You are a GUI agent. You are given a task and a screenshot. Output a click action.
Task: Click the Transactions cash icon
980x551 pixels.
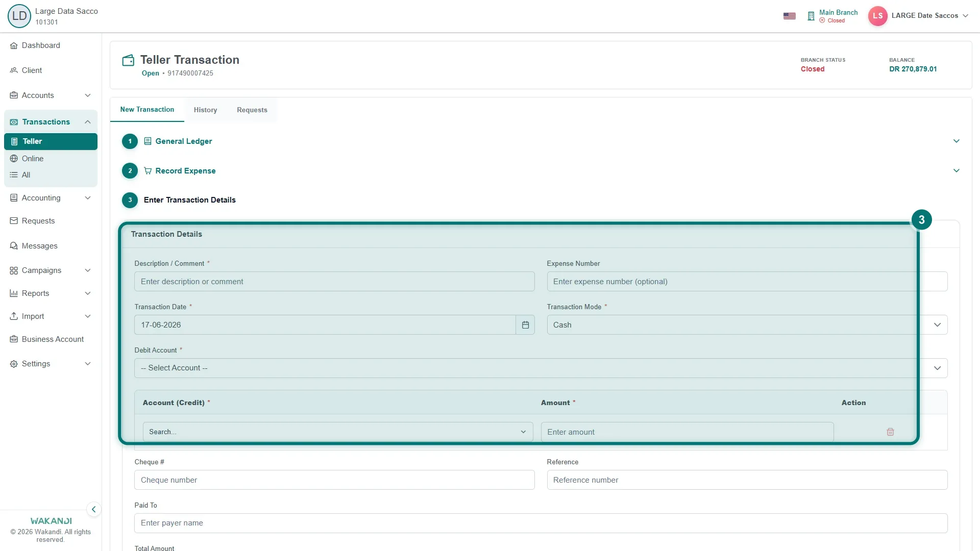coord(14,122)
